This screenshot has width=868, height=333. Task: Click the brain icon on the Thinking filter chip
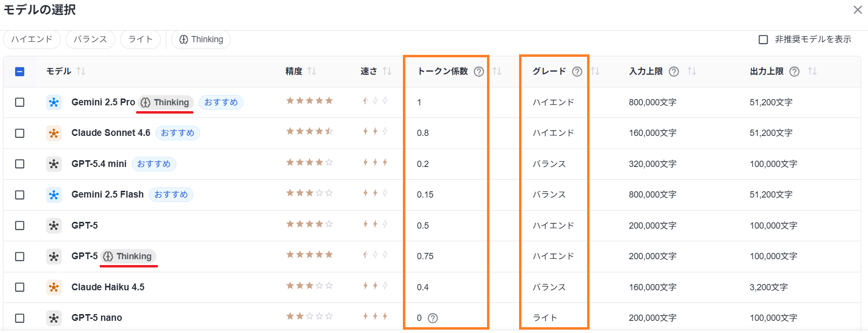point(183,39)
